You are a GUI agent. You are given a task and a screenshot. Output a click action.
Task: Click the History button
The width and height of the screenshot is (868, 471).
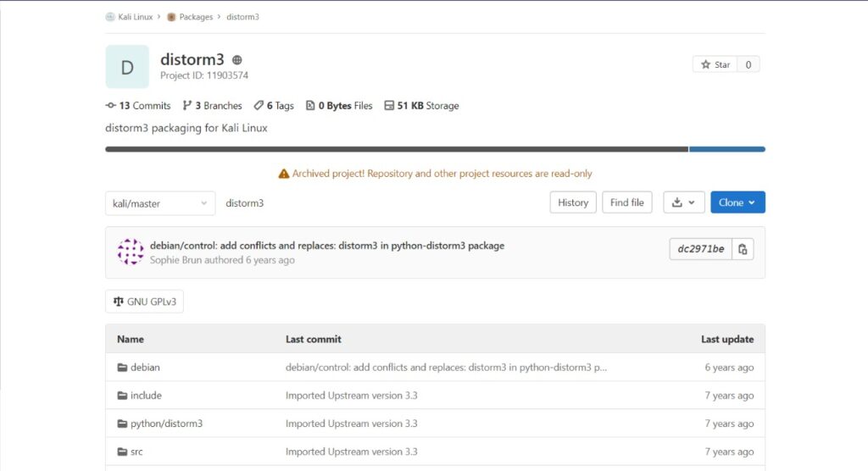pyautogui.click(x=573, y=202)
